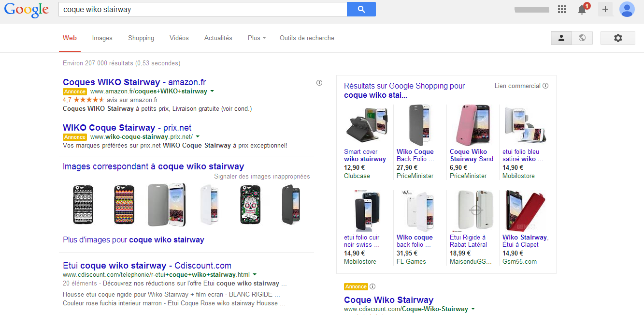
Task: Open Outils de recherche options
Action: [307, 38]
